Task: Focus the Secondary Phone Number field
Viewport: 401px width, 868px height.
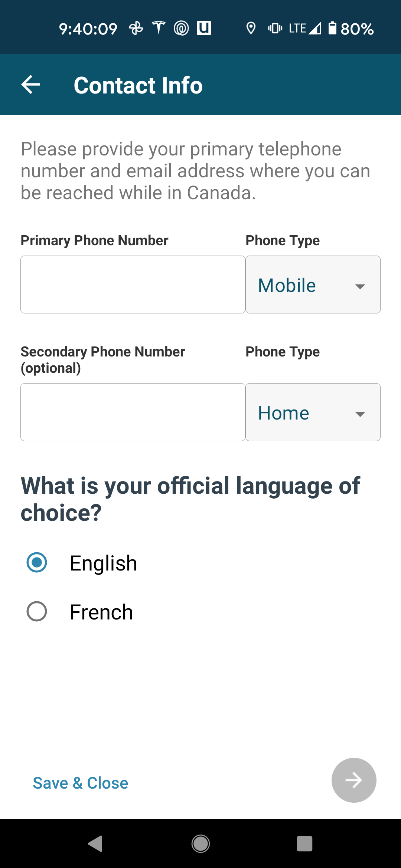Action: (x=133, y=412)
